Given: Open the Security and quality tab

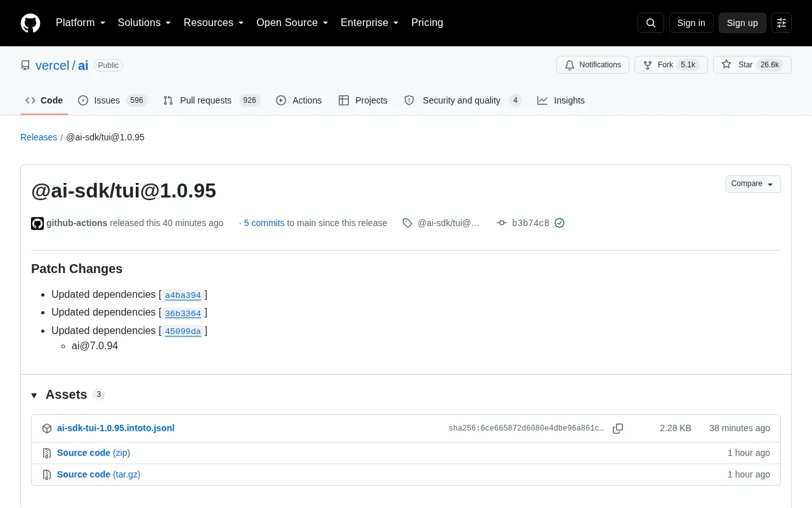Looking at the screenshot, I should (463, 100).
